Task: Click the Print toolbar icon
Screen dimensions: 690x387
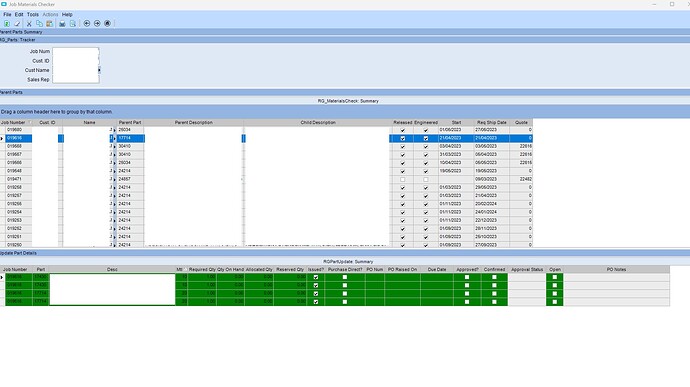Action: [62, 23]
